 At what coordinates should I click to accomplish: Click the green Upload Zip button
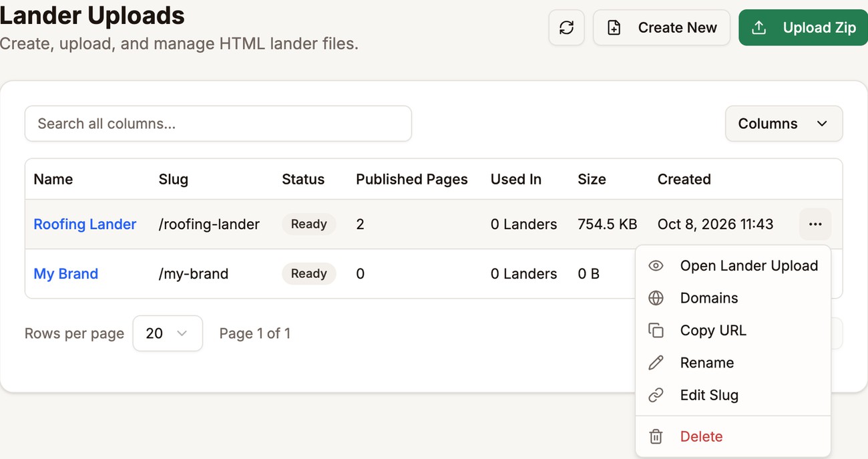[803, 27]
